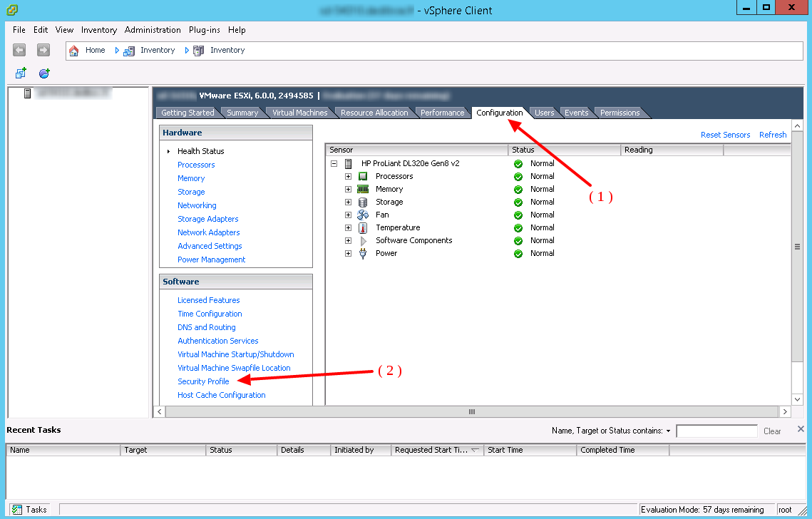Expand the Processors sensor node
Viewport: 812px width, 519px height.
pyautogui.click(x=349, y=176)
